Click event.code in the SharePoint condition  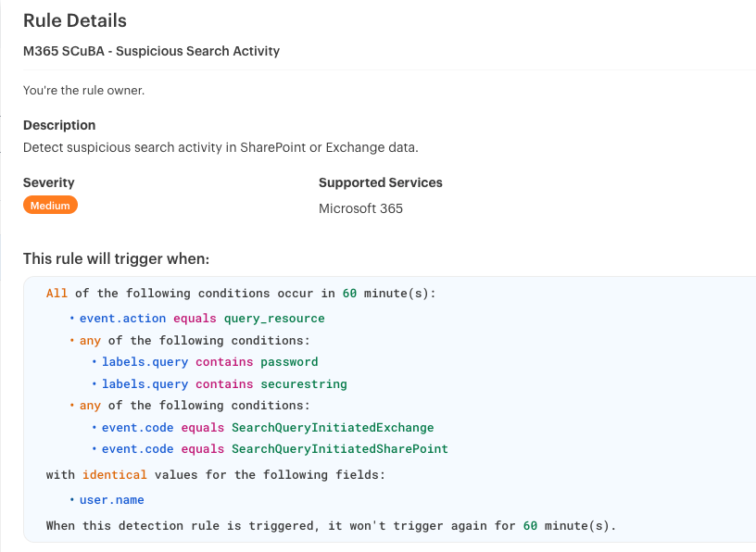point(137,449)
